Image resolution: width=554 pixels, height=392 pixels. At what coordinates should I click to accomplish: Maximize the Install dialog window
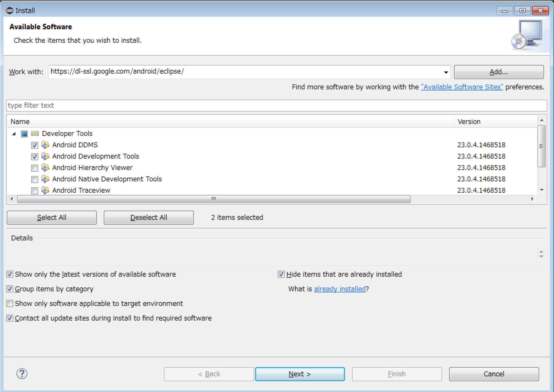coord(522,11)
